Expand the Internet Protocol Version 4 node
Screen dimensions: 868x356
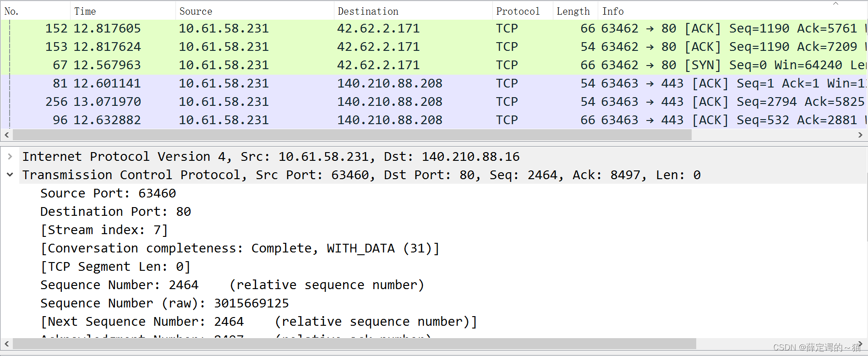click(x=10, y=157)
